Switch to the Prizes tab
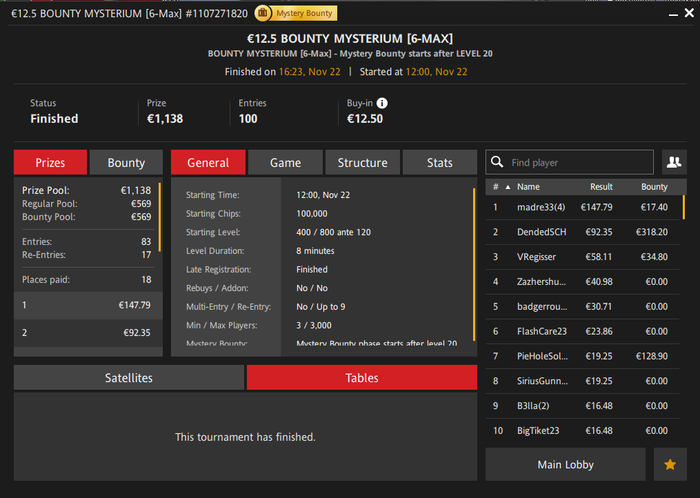Screen dimensions: 700x498 tap(50, 162)
